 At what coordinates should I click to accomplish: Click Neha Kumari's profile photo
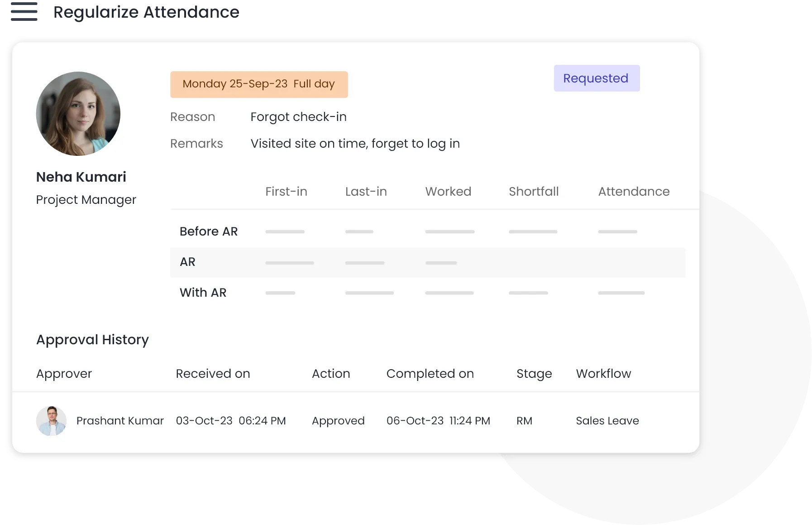click(x=78, y=114)
